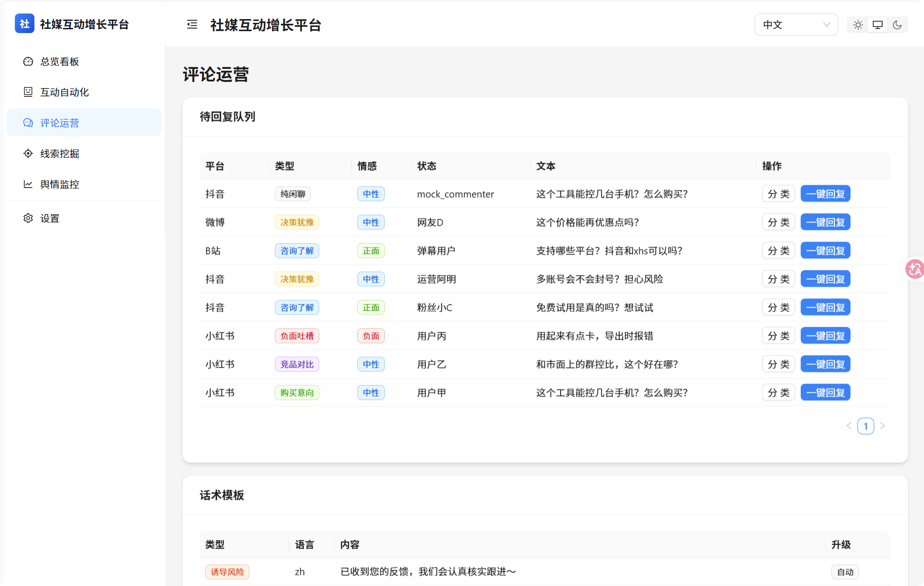
Task: Select system theme monitor icon
Action: (x=877, y=25)
